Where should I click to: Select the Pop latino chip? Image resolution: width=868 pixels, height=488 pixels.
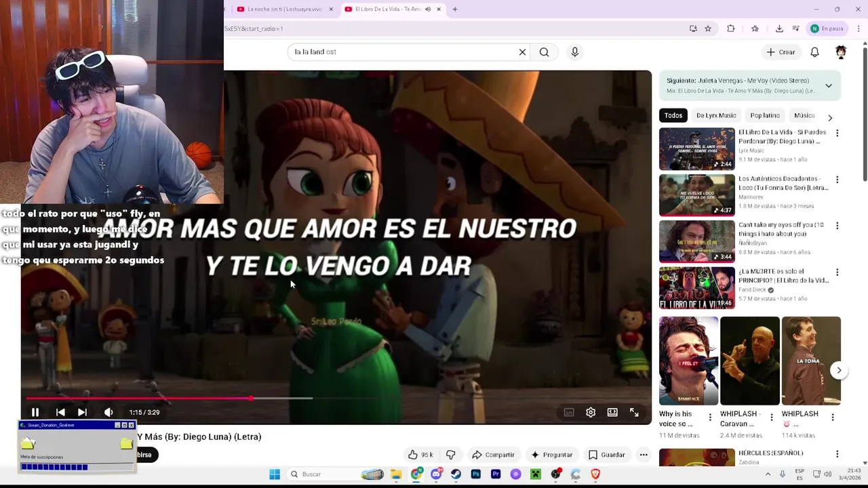[765, 115]
